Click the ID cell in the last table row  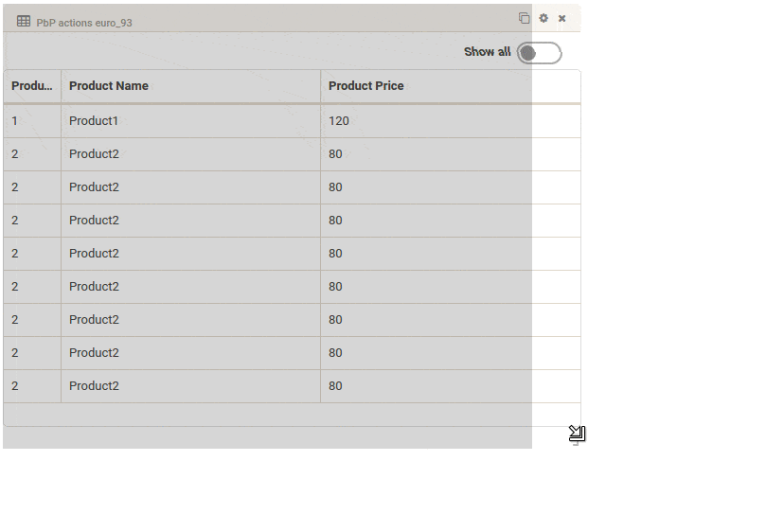[15, 386]
